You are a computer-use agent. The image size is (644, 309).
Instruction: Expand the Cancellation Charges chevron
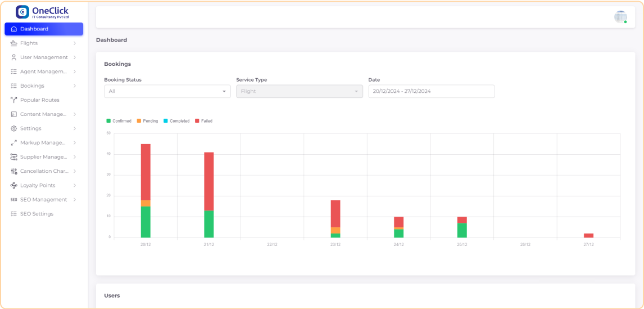coord(75,171)
